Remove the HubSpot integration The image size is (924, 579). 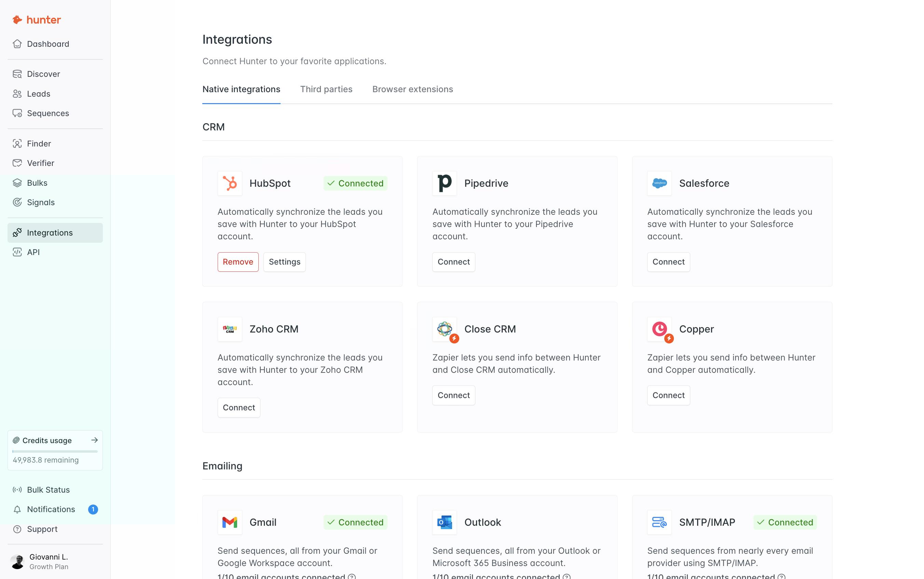237,262
